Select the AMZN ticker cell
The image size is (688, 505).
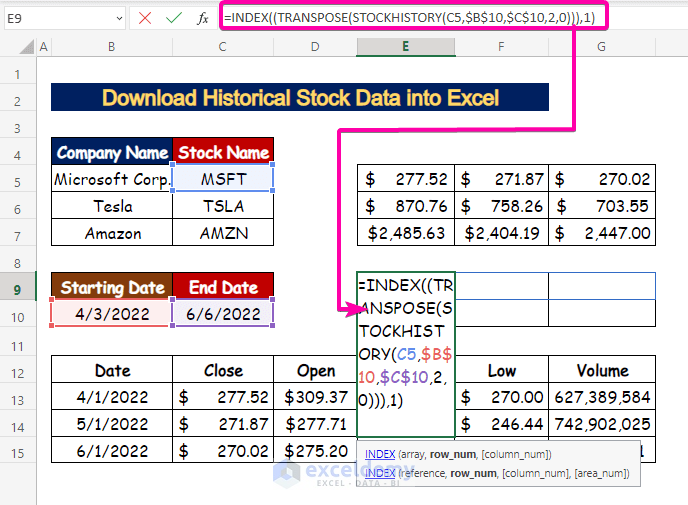223,233
